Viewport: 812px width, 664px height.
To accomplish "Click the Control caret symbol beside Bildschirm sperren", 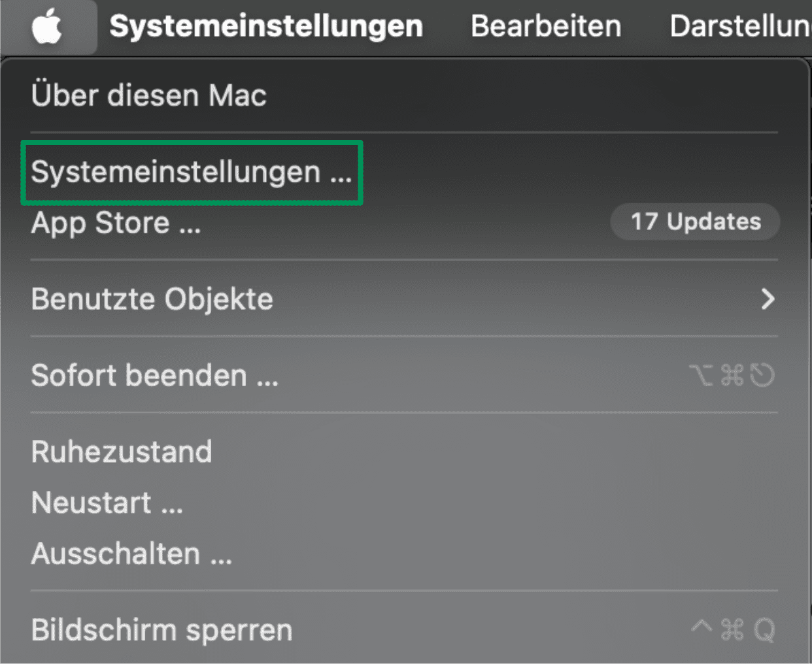I will [701, 628].
